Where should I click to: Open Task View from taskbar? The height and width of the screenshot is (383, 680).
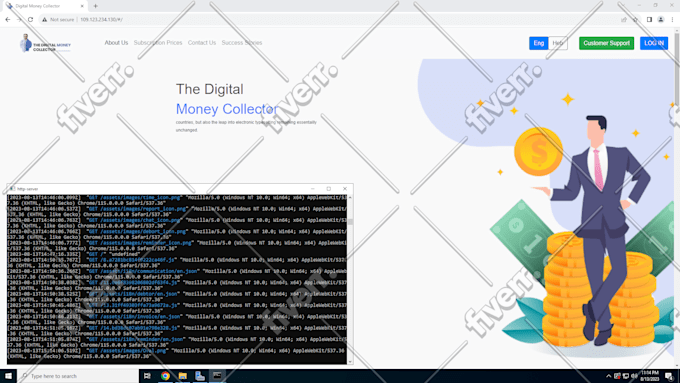147,376
